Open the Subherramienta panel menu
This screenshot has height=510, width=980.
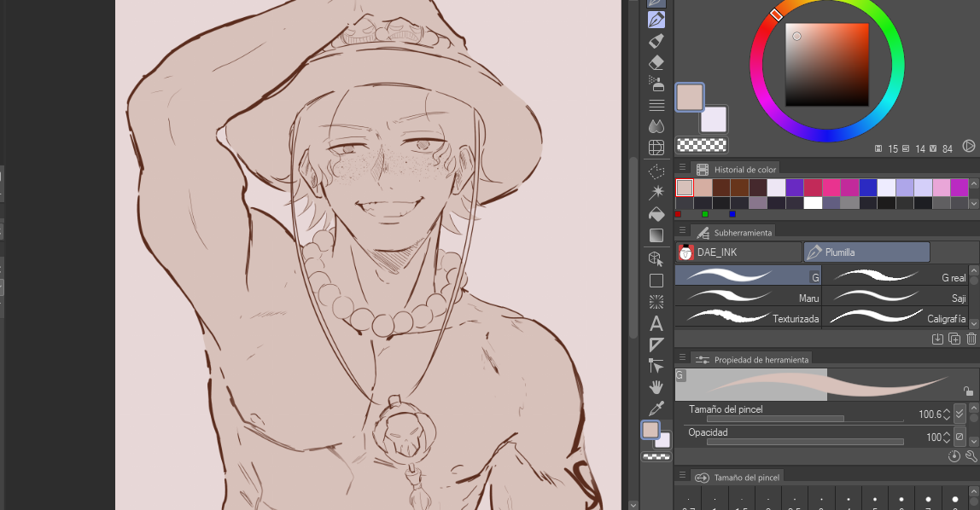point(683,230)
